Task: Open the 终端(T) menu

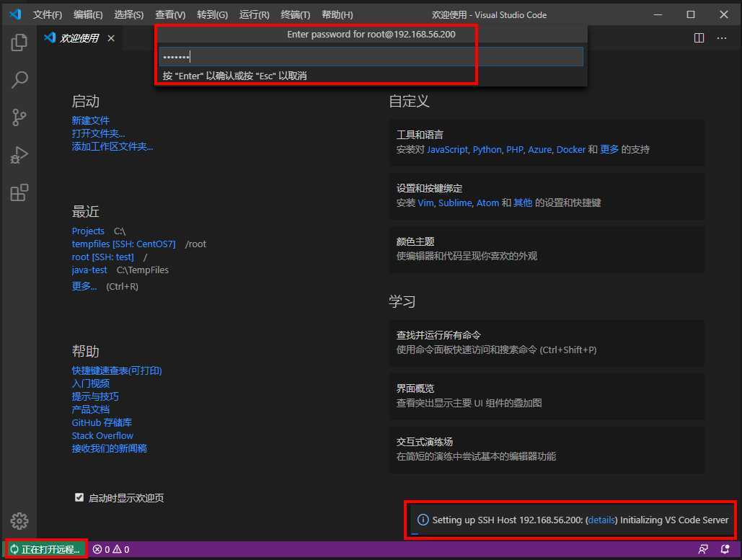Action: tap(296, 14)
